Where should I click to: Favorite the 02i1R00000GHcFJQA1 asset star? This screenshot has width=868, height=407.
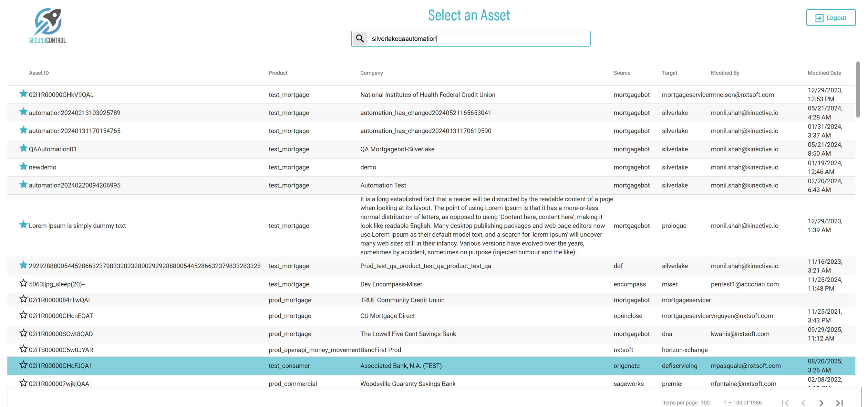click(x=23, y=365)
